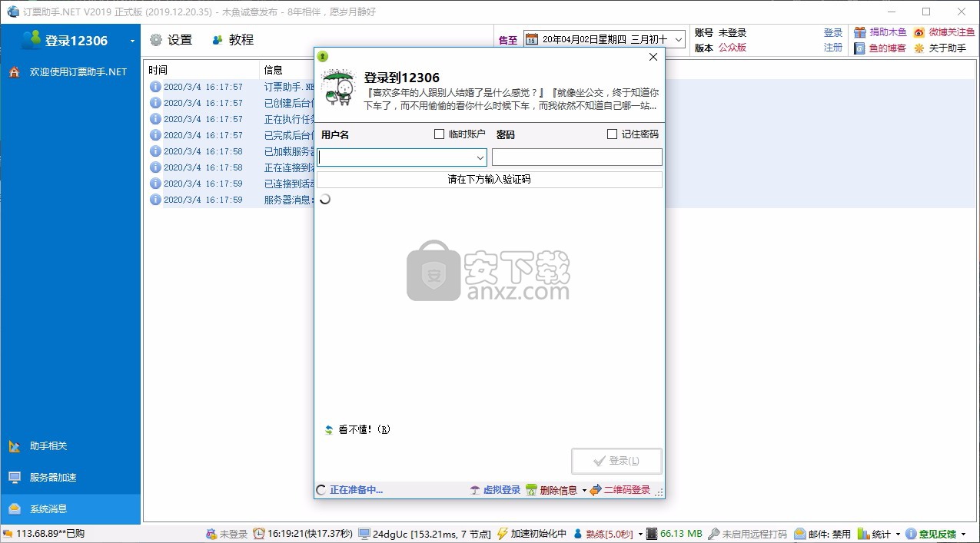
Task: Click the 请在下方输入验证码 bar
Action: [x=490, y=180]
